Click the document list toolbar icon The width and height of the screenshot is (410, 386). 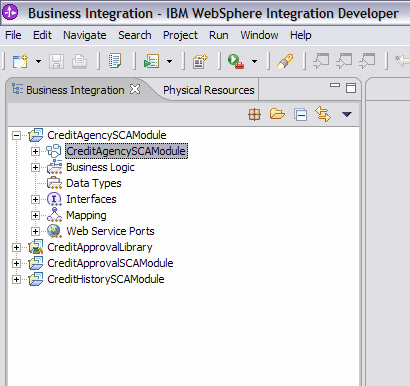point(115,61)
